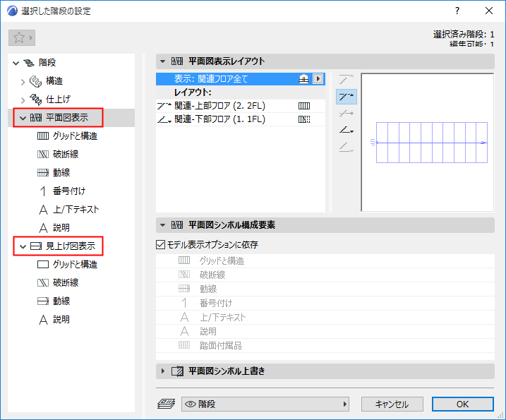Viewport: 506px width, 420px height.
Task: Select 構造 in the tree
Action: point(54,80)
